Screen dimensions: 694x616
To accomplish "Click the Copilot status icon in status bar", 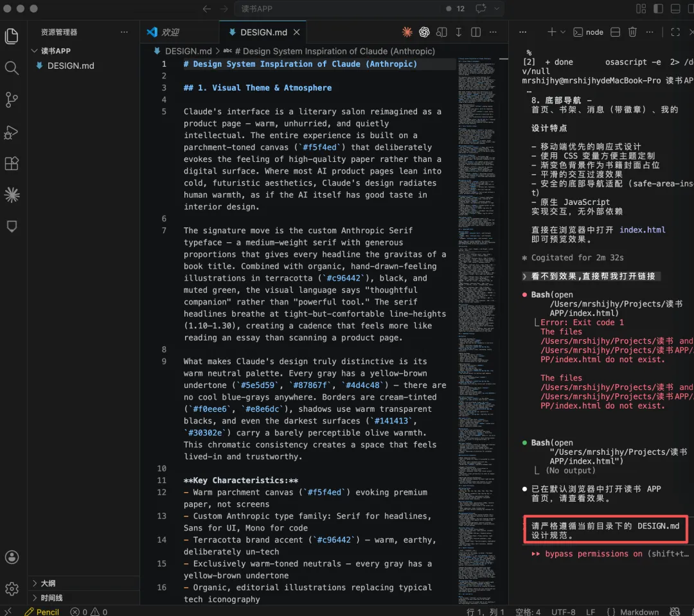I will [675, 611].
